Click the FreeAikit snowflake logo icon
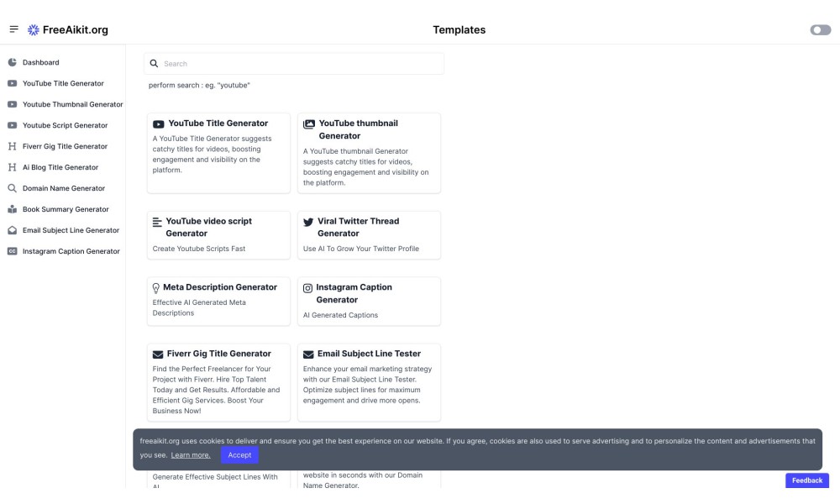Screen dimensions: 840x504 pos(34,30)
